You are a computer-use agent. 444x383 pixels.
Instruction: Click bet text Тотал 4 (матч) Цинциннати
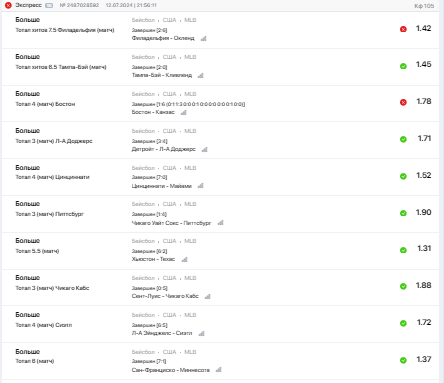(52, 177)
